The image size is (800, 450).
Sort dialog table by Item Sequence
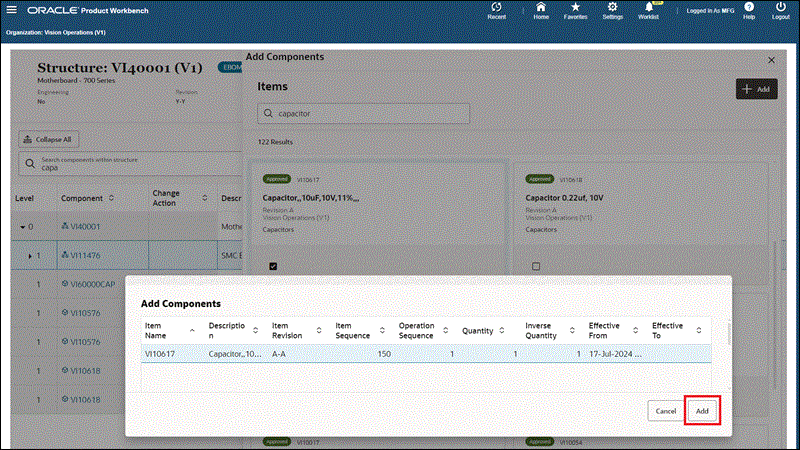click(382, 331)
